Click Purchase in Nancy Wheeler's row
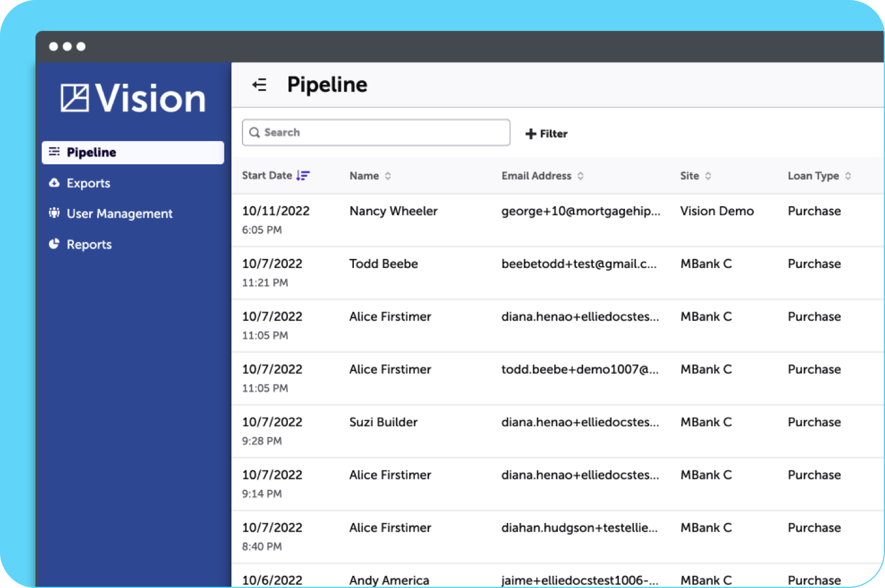This screenshot has width=885, height=588. 814,211
